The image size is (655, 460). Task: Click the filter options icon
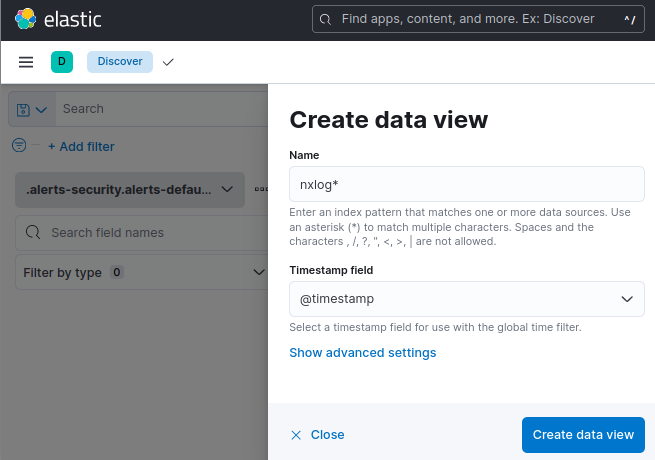click(19, 146)
